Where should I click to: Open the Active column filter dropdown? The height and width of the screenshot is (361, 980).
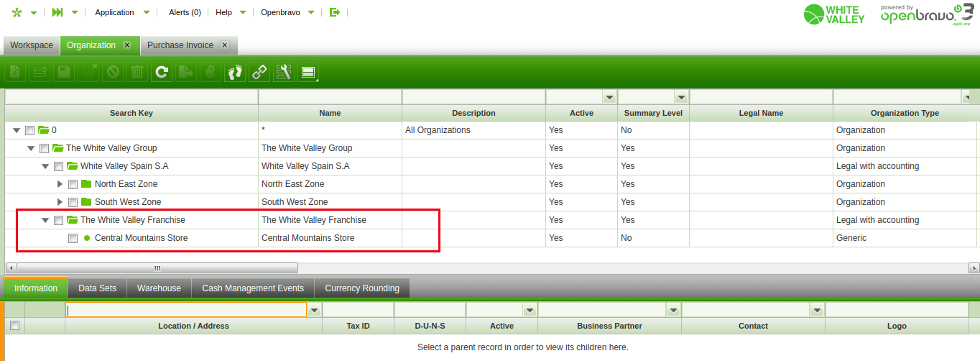609,97
